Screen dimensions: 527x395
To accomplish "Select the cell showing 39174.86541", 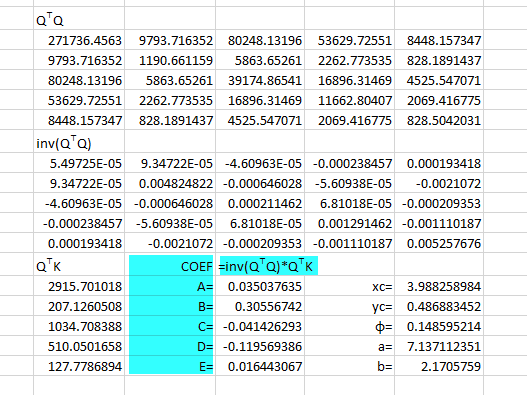I will pyautogui.click(x=260, y=80).
